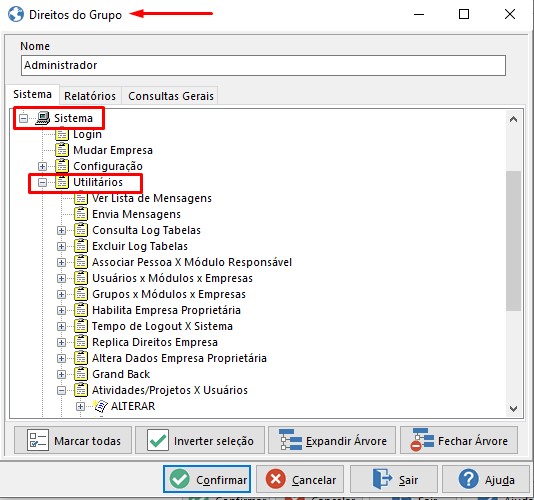Click the tree vertical scrollbar thumb
The height and width of the screenshot is (500, 534).
pyautogui.click(x=513, y=240)
